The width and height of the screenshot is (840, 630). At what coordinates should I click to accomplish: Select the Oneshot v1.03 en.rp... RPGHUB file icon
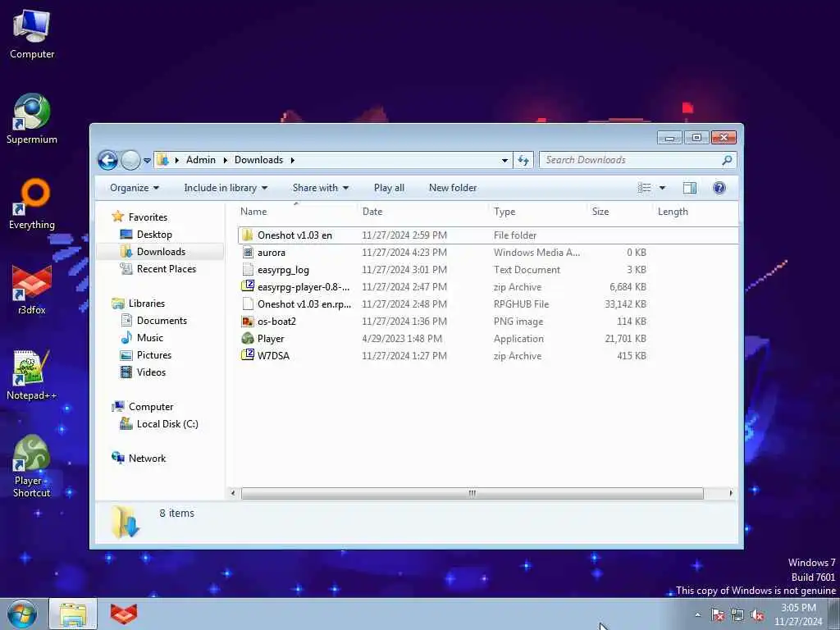click(248, 304)
